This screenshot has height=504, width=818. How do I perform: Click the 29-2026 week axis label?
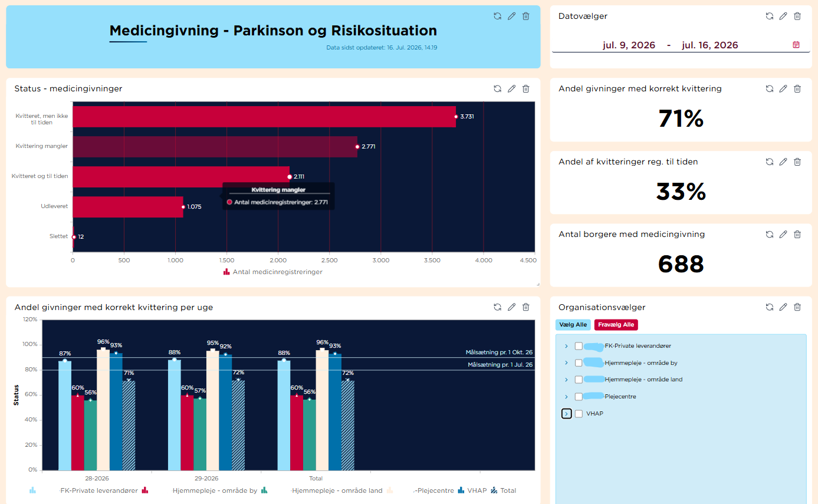click(x=206, y=479)
